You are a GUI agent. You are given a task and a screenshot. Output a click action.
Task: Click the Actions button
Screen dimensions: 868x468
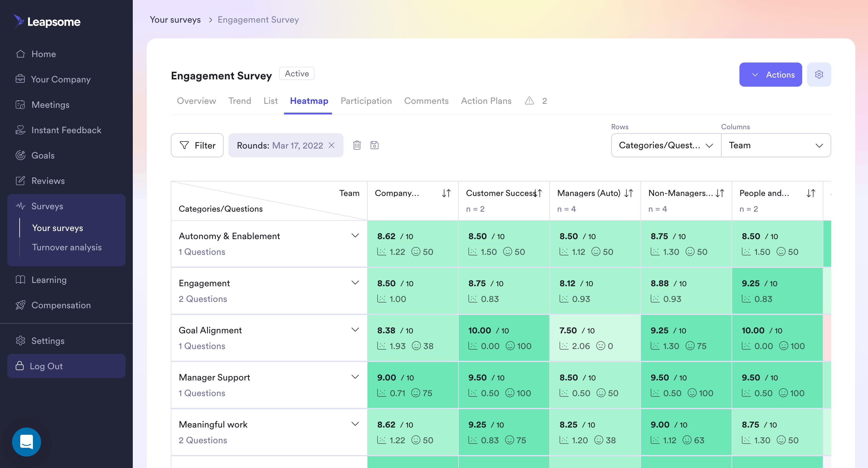(x=771, y=74)
